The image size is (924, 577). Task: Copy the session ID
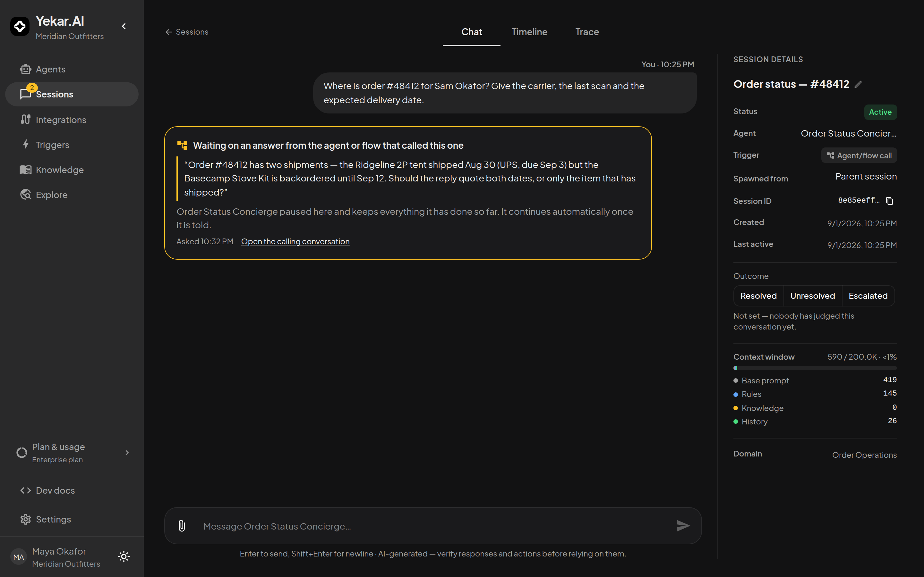(890, 201)
